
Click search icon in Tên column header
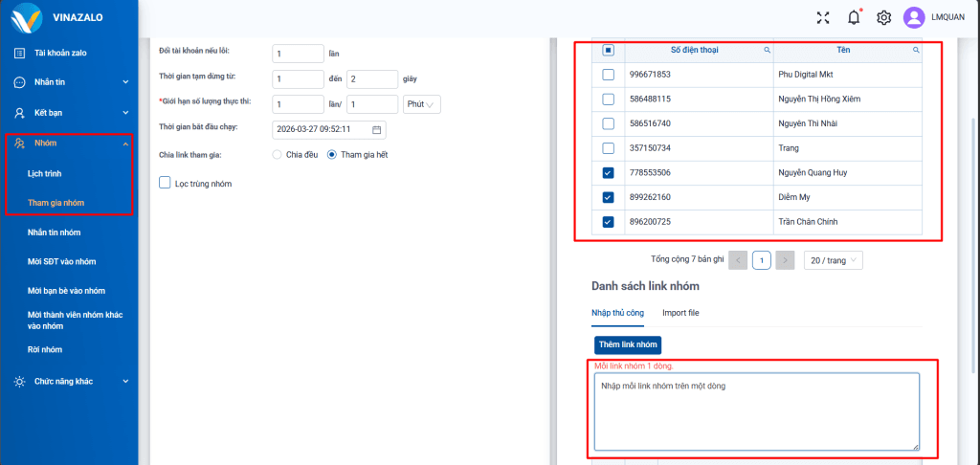[x=915, y=50]
